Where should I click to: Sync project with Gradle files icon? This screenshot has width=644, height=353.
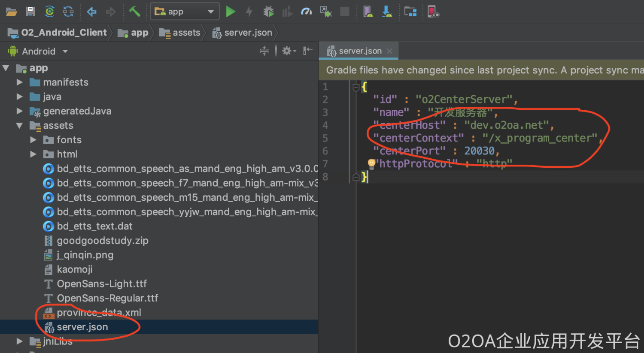(49, 12)
